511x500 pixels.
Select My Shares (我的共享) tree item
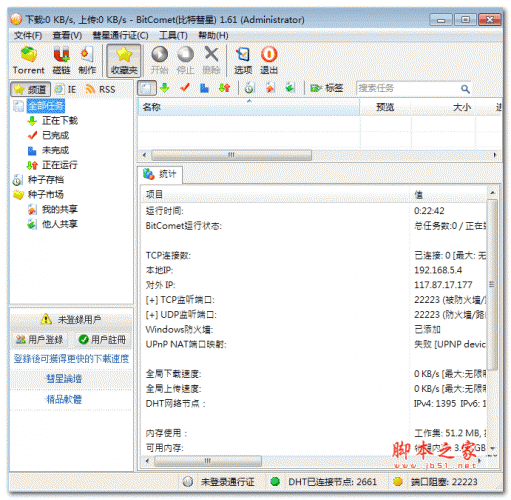click(59, 209)
